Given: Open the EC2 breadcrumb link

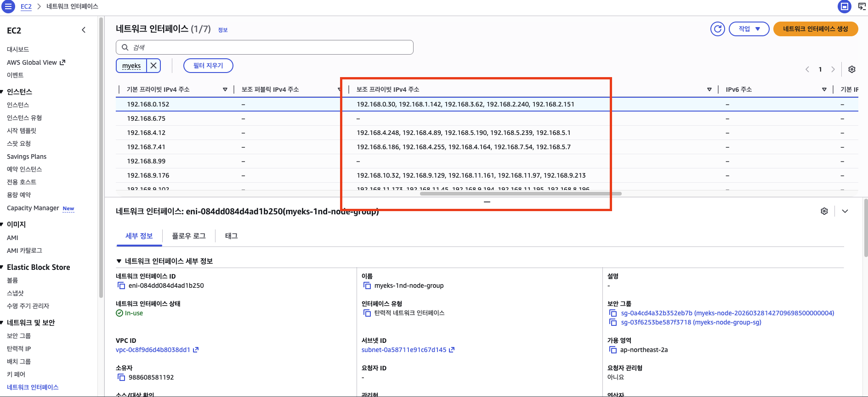Looking at the screenshot, I should point(26,6).
